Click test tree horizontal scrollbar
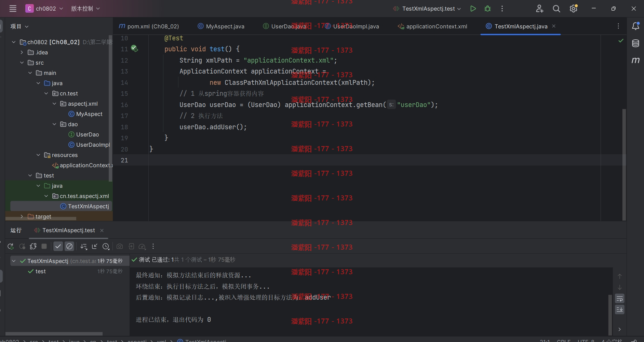The image size is (644, 342). 54,334
